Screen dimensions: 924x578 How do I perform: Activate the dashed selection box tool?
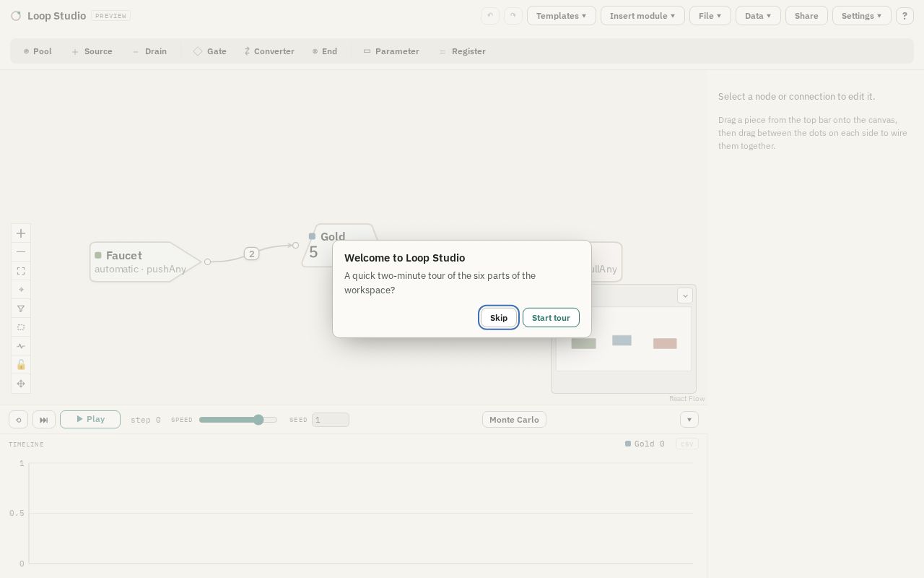click(21, 327)
